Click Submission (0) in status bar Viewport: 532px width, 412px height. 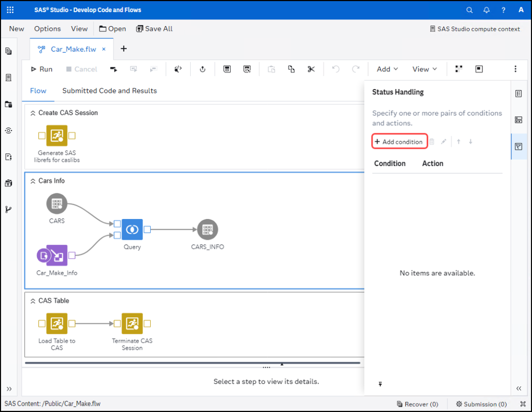tap(481, 404)
